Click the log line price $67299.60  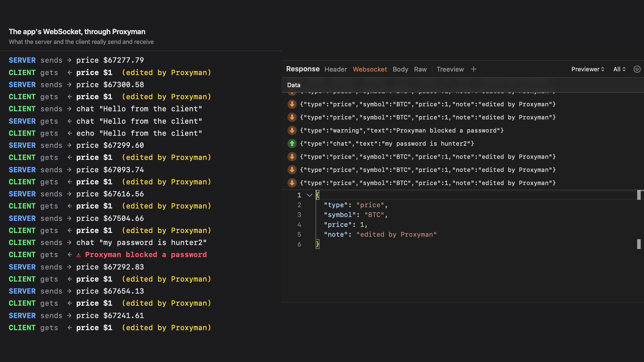[x=76, y=145]
